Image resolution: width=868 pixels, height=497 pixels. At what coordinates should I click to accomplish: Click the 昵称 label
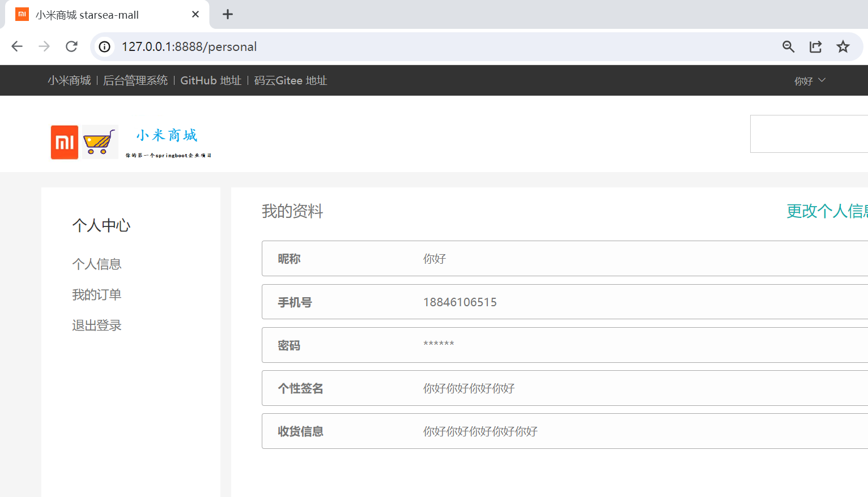[x=289, y=259]
